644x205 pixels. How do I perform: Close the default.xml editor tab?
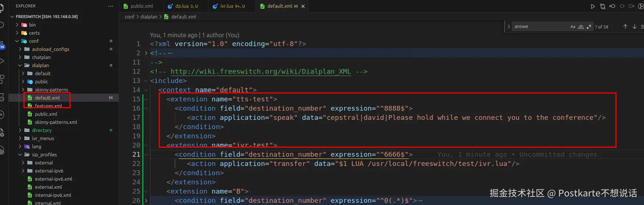coord(303,6)
